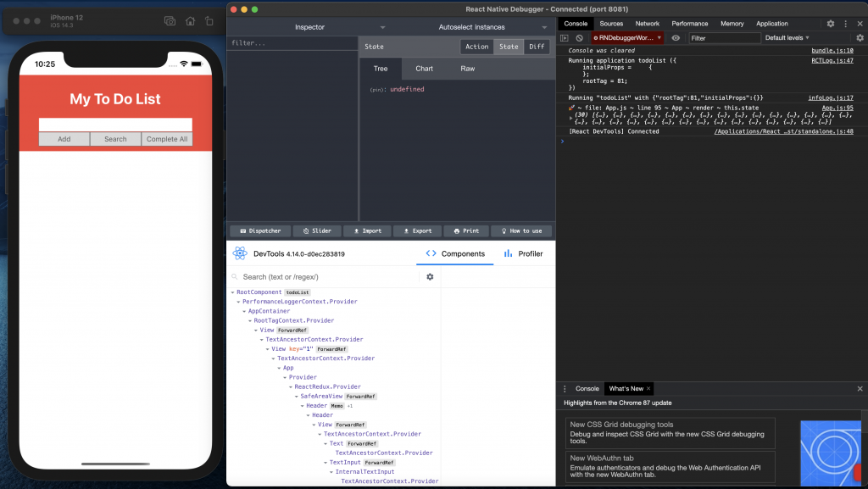Open the Performance tab
Screen dimensions: 868x489
point(690,24)
